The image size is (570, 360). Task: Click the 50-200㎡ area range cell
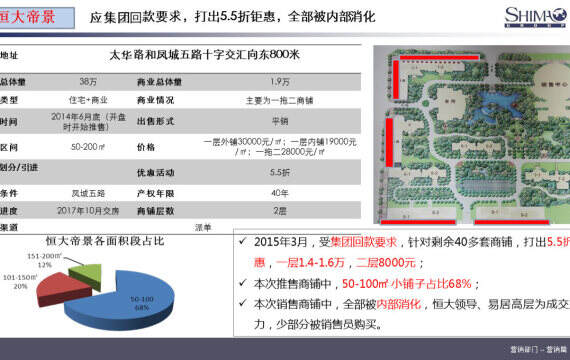pos(88,147)
